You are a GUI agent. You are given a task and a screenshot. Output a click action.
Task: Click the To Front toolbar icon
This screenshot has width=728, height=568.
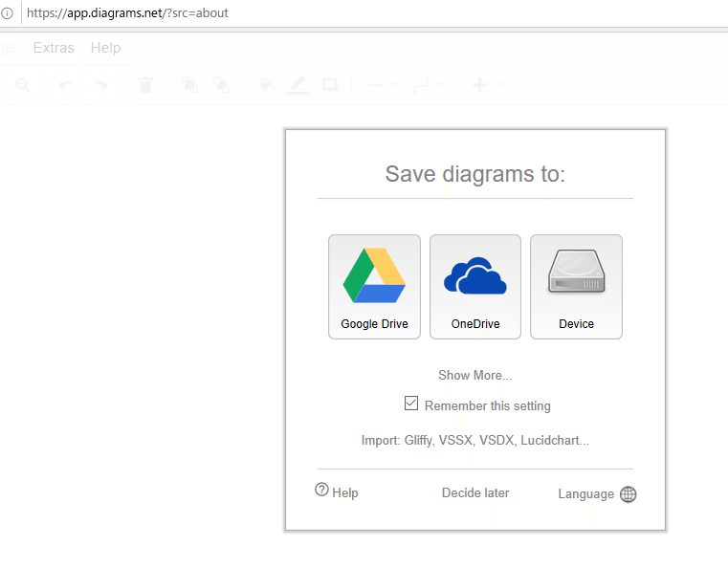(189, 84)
